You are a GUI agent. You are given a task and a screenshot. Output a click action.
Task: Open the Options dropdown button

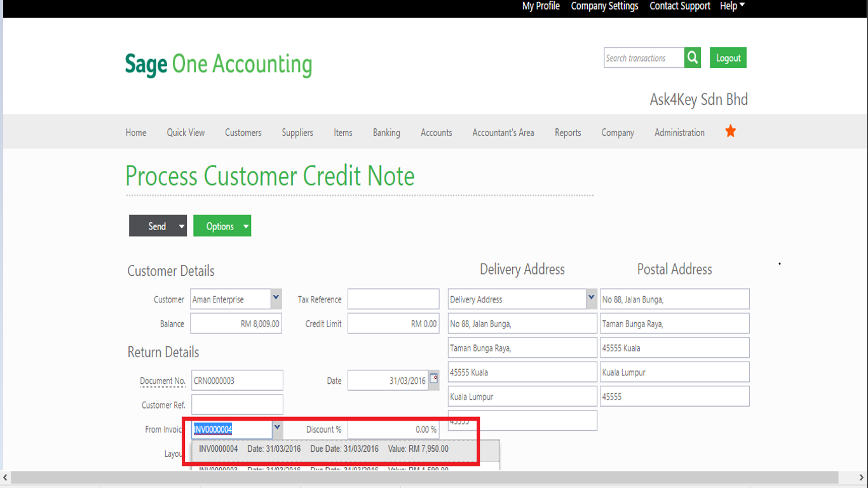pyautogui.click(x=222, y=226)
